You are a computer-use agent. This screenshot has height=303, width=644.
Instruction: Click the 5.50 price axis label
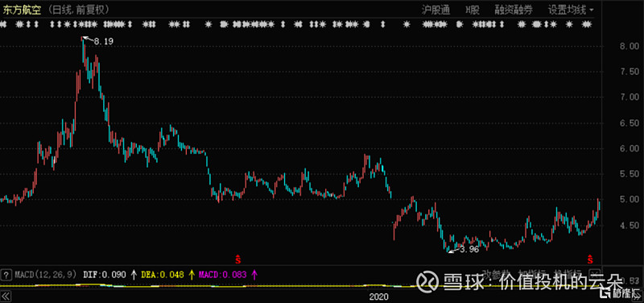coord(630,174)
